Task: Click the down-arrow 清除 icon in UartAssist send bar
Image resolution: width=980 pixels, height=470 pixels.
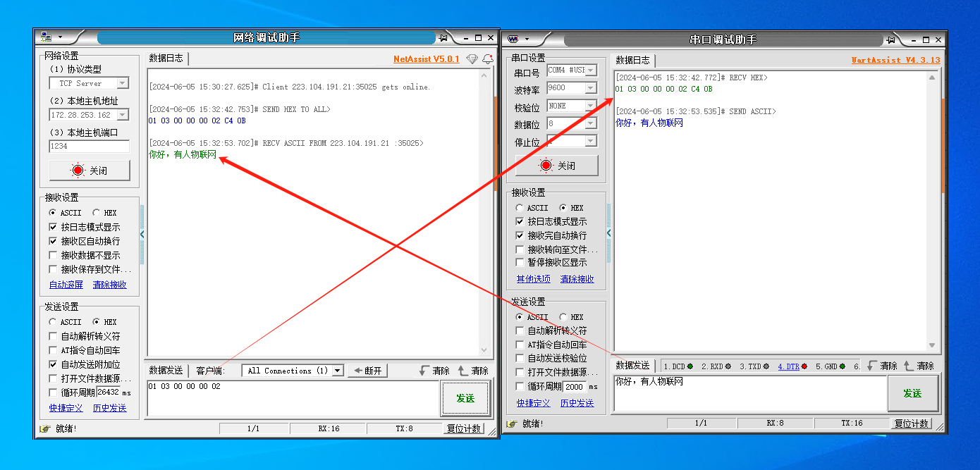Action: [x=872, y=366]
